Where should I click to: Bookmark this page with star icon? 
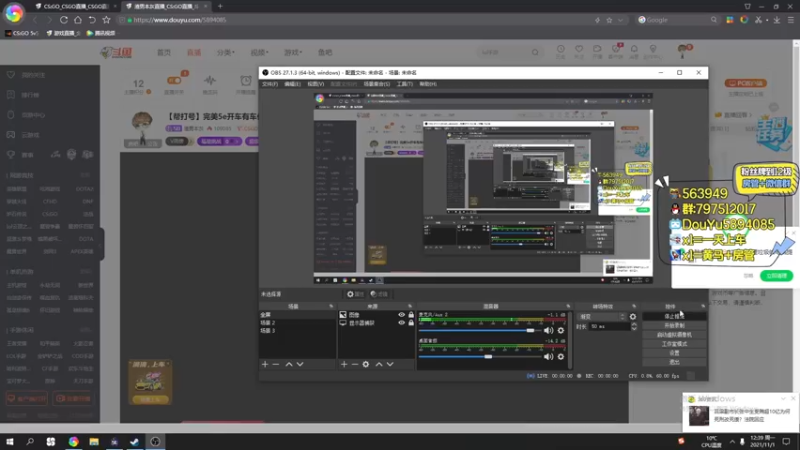tap(106, 20)
